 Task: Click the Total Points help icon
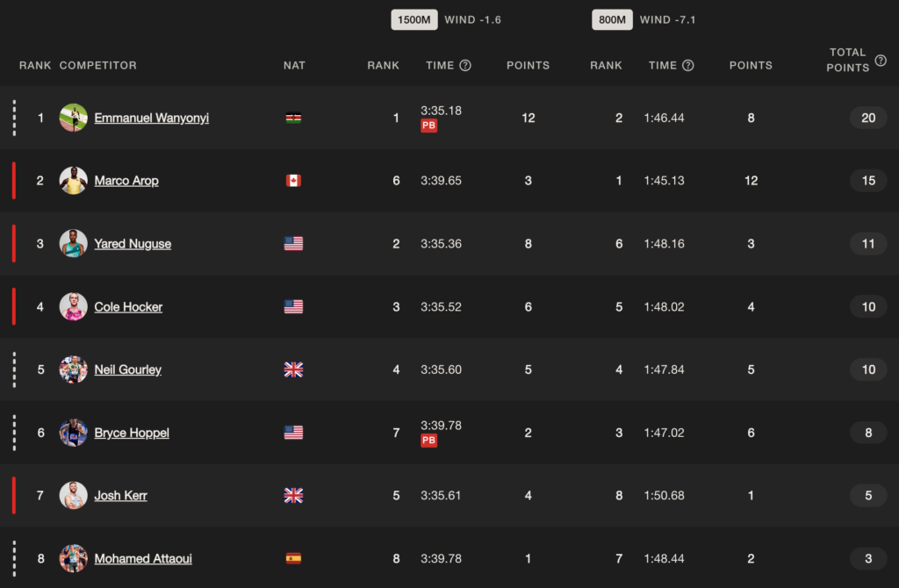(x=881, y=61)
